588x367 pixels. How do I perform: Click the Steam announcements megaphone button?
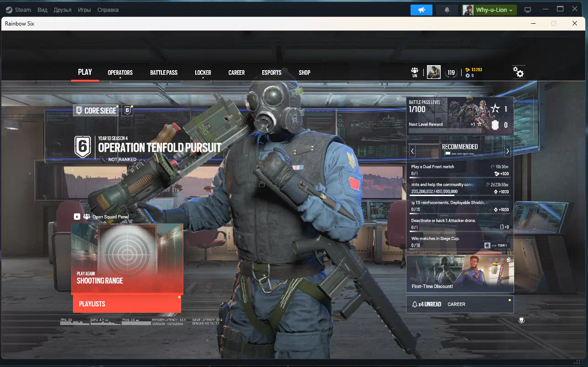click(421, 10)
